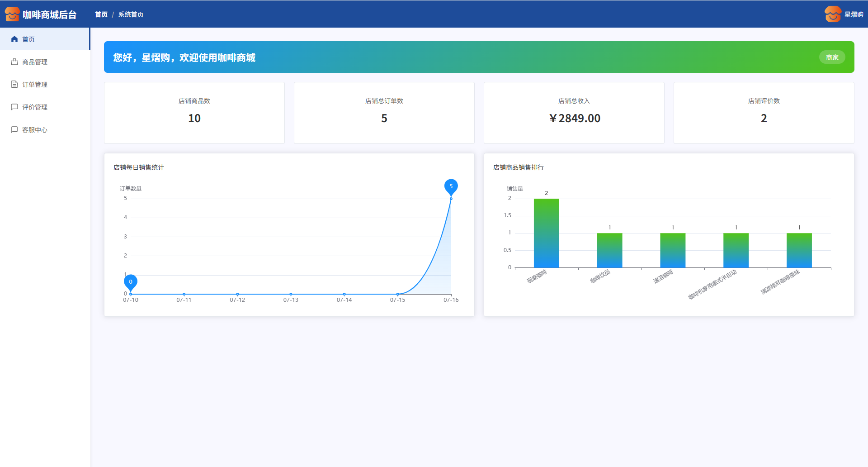This screenshot has height=467, width=868.
Task: Click the shopping bag icon for 商品管理
Action: pos(14,62)
